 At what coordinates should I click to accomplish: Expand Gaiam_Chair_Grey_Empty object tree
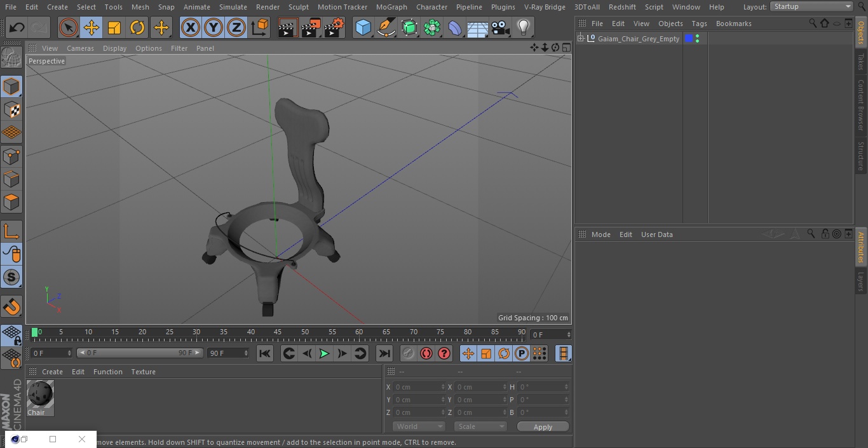pos(581,39)
